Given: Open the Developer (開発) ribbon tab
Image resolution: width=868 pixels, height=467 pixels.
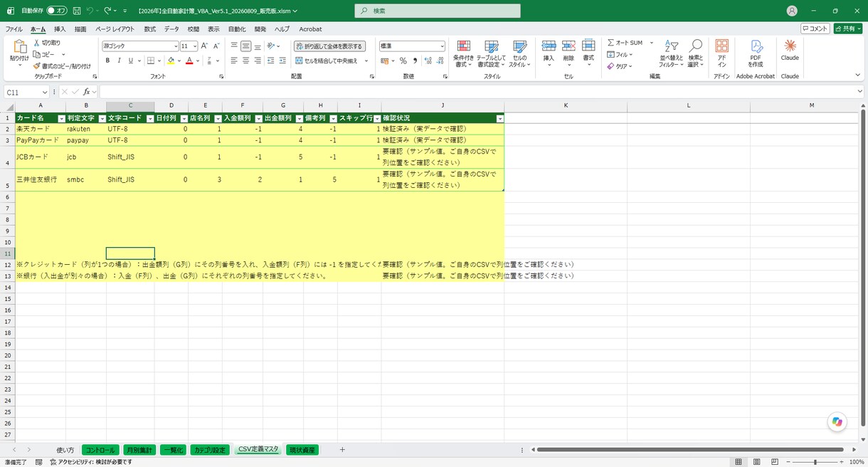Looking at the screenshot, I should [260, 29].
